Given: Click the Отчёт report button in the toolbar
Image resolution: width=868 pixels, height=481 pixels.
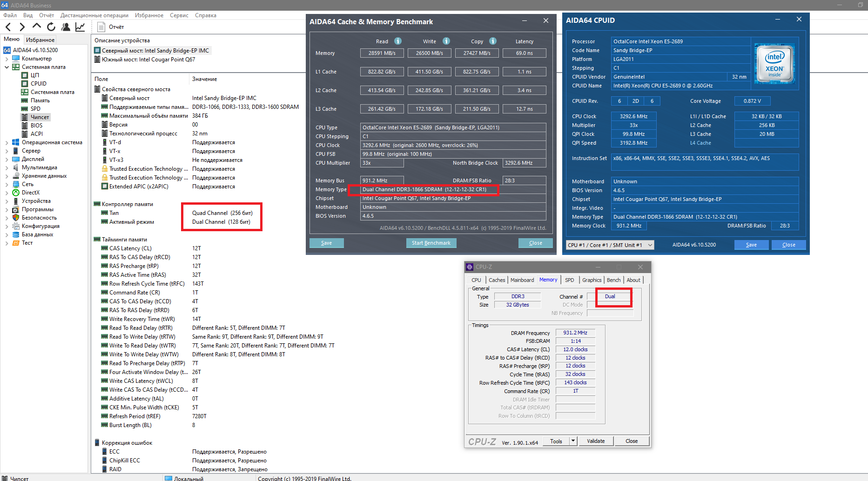Looking at the screenshot, I should coord(111,27).
